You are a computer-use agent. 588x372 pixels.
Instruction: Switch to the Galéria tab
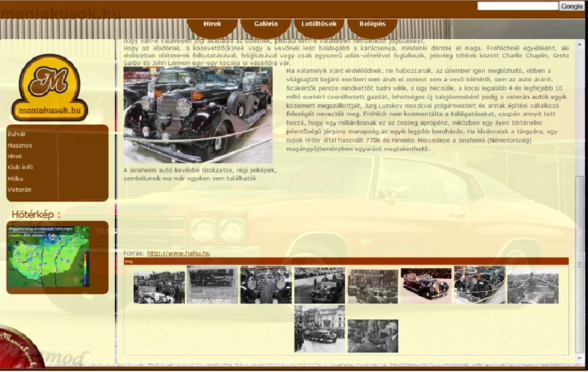(266, 24)
